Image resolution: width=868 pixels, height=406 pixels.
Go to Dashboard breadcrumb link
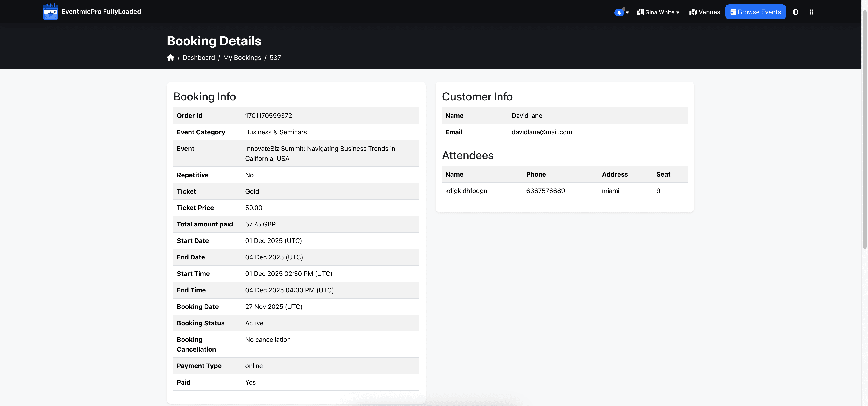198,58
